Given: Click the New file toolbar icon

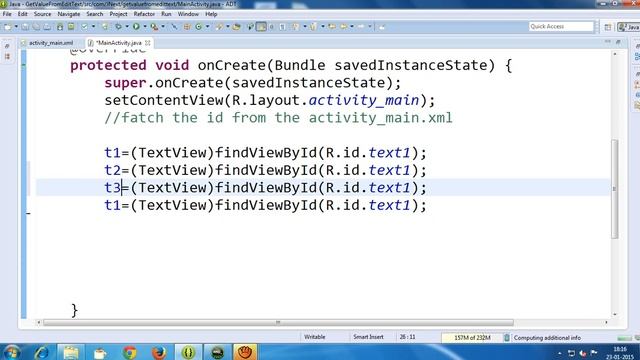Looking at the screenshot, I should pos(8,27).
